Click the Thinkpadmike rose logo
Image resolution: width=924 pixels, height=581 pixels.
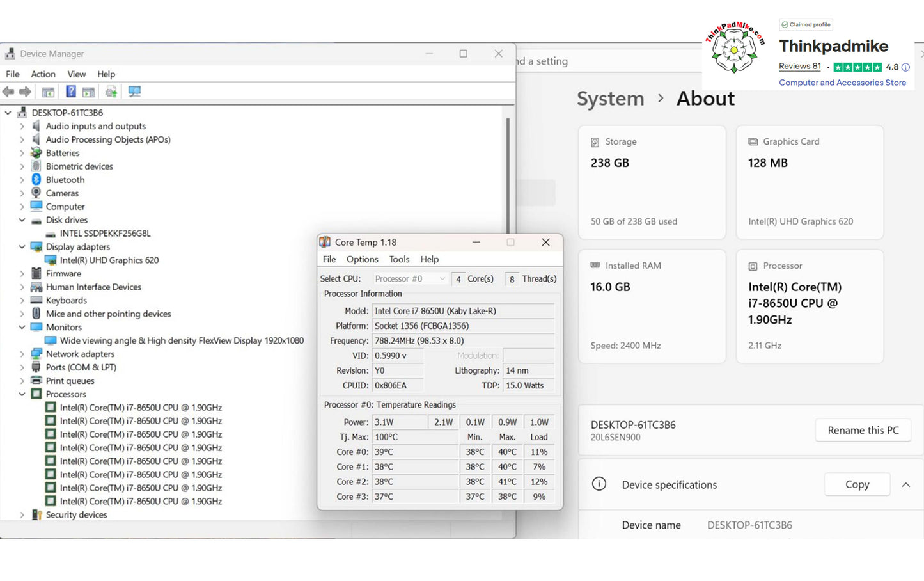pyautogui.click(x=735, y=49)
